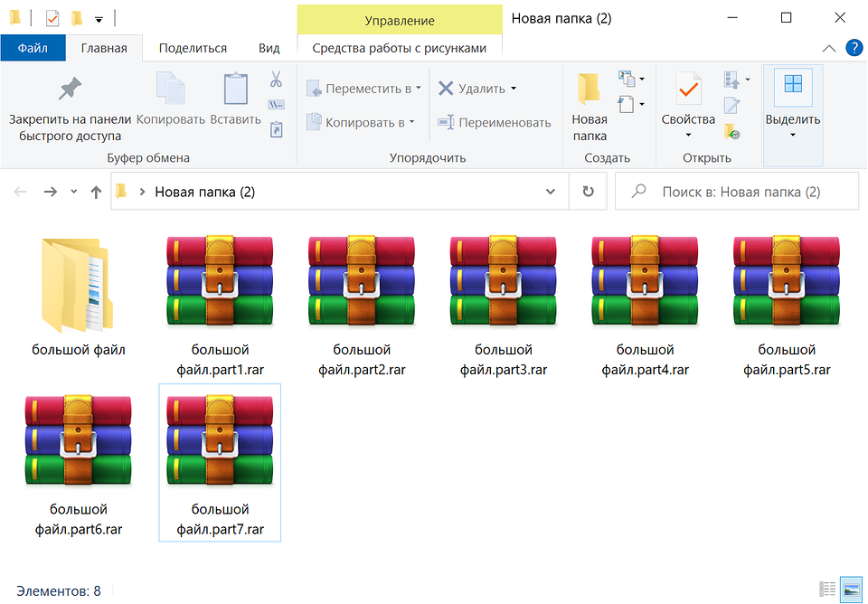Navigate back with the arrow

pos(20,192)
